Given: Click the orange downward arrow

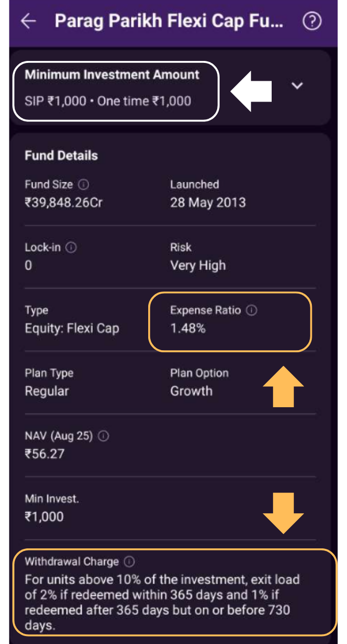Looking at the screenshot, I should coord(283,513).
